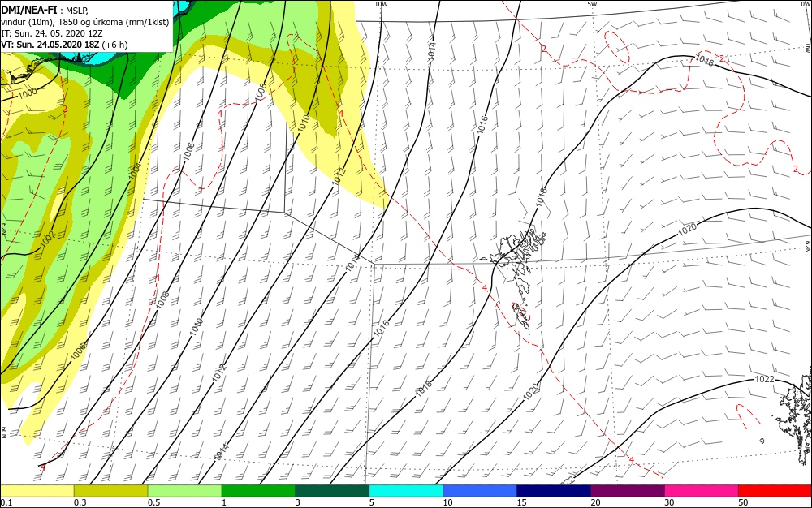Select the green 1–3 legend swatch
The image size is (812, 508).
pyautogui.click(x=258, y=491)
